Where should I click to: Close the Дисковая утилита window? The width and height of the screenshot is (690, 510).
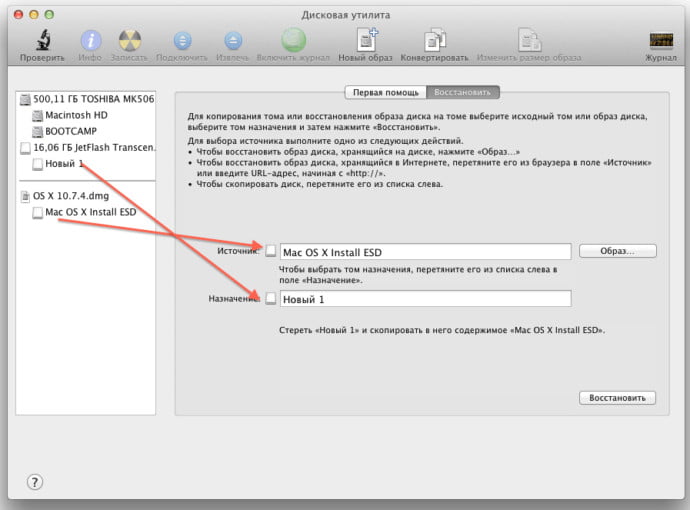click(x=18, y=14)
